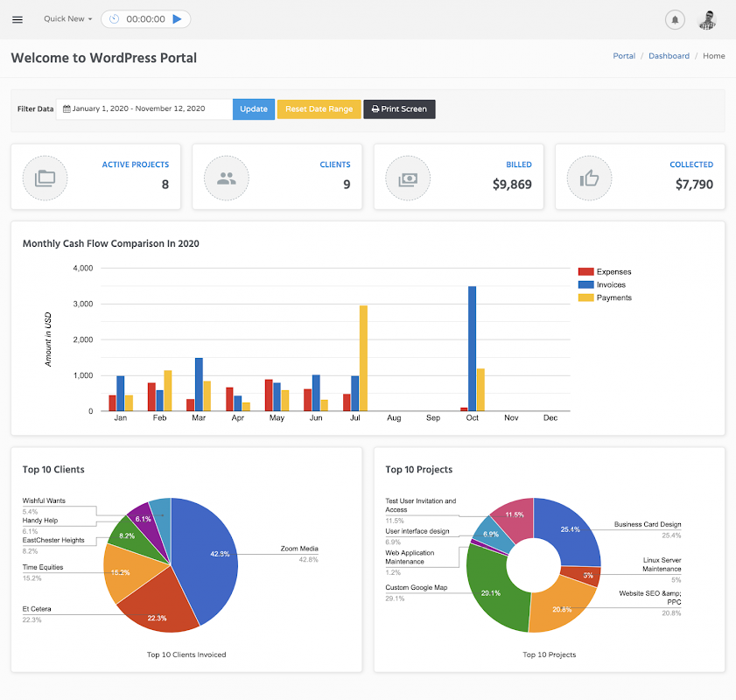736x700 pixels.
Task: Click the timer clock icon
Action: (x=114, y=19)
